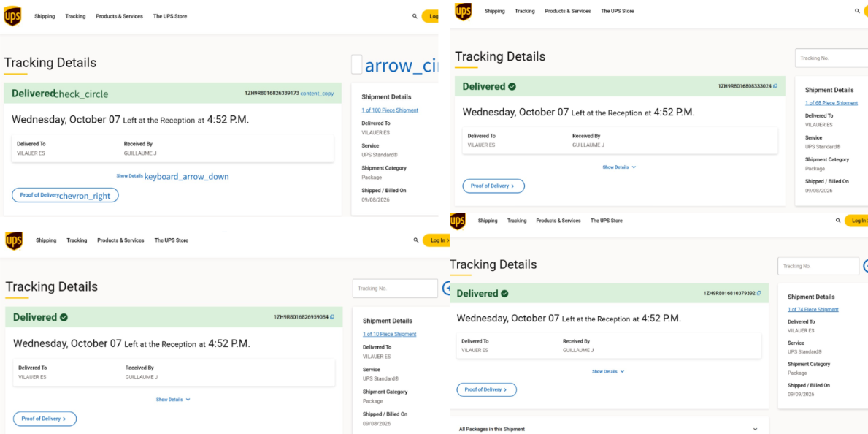This screenshot has width=868, height=434.
Task: Focus Tracking No. field above the 10 Piece Shipment details
Action: pos(395,288)
